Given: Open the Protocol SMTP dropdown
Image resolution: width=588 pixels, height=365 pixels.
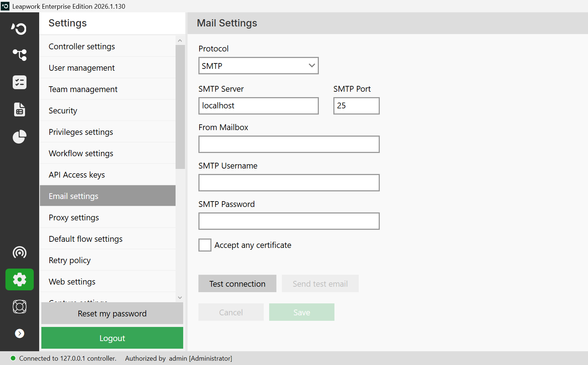Looking at the screenshot, I should pos(259,66).
